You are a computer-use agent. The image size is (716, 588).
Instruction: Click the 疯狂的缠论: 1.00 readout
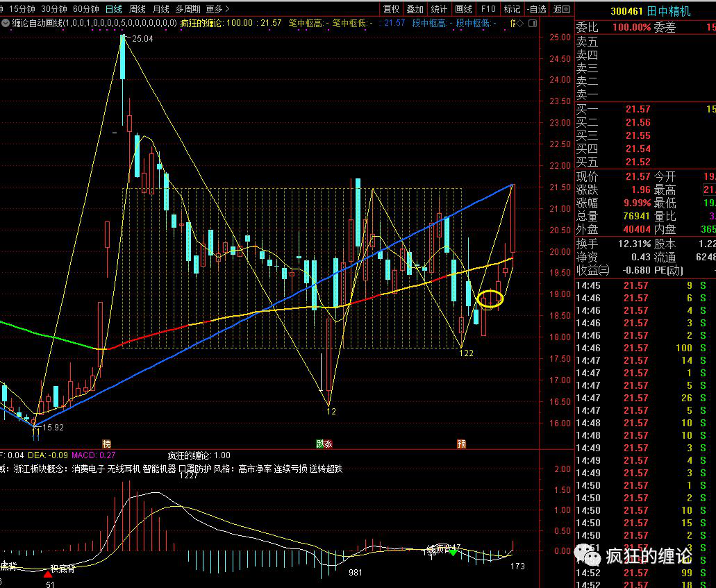pos(199,455)
